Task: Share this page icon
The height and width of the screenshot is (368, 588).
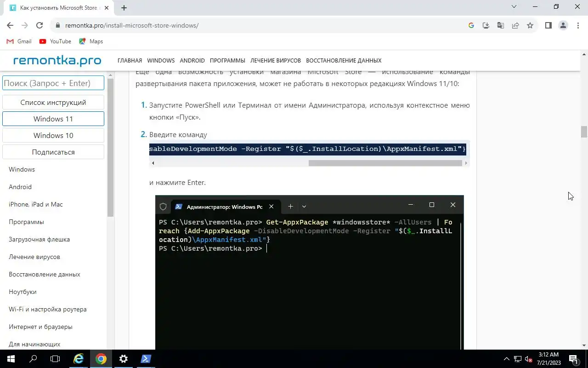Action: [x=515, y=26]
